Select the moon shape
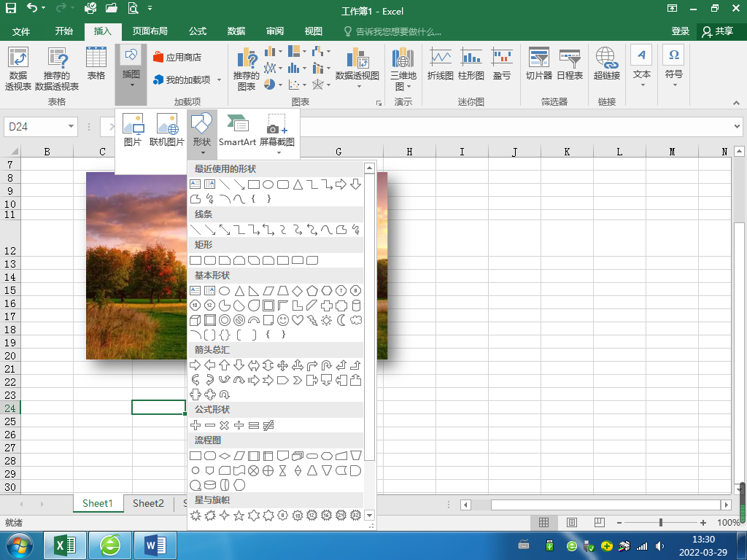Viewport: 747px width, 560px height. (341, 320)
